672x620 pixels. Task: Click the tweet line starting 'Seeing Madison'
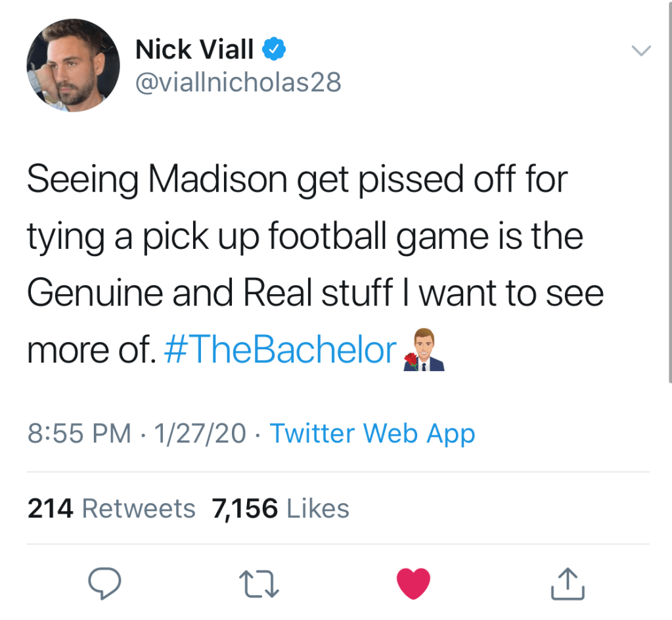[x=297, y=179]
